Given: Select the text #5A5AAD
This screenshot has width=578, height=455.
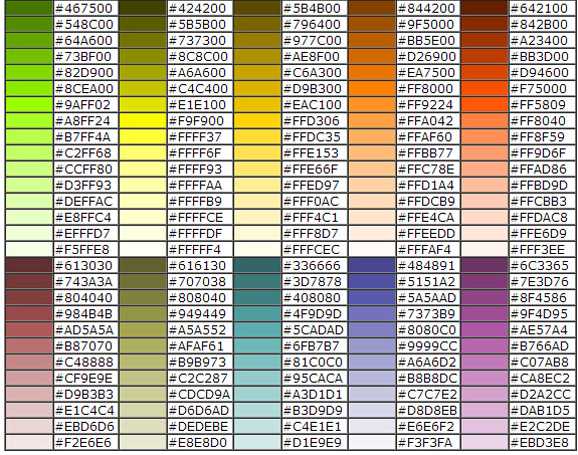Looking at the screenshot, I should pyautogui.click(x=427, y=298).
